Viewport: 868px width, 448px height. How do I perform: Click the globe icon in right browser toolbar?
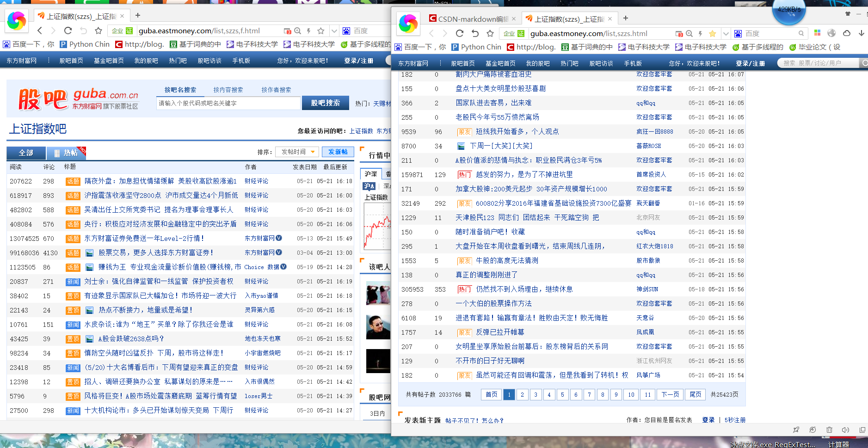point(831,33)
